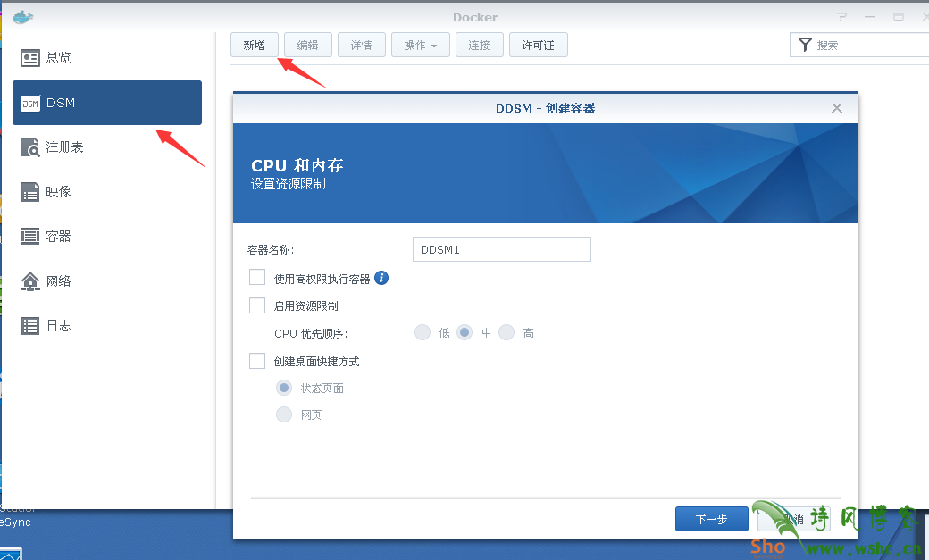Select the 网页 radio option
This screenshot has width=929, height=560.
284,414
